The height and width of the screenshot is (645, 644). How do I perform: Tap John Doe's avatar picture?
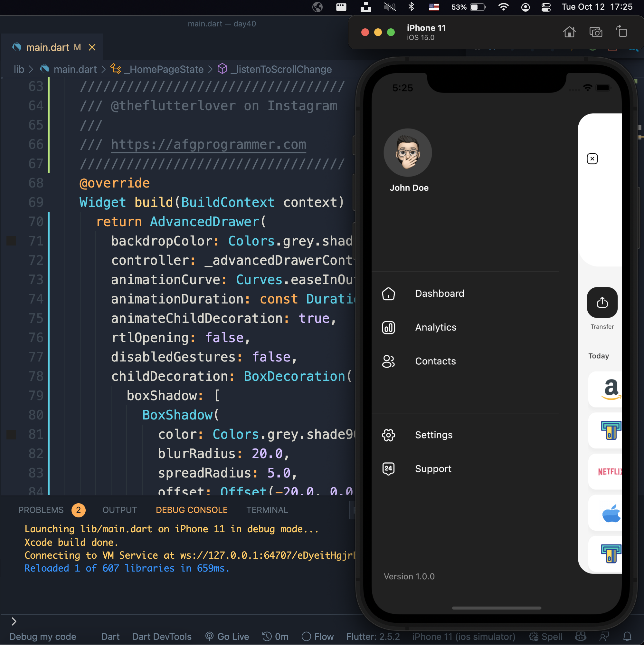[407, 153]
